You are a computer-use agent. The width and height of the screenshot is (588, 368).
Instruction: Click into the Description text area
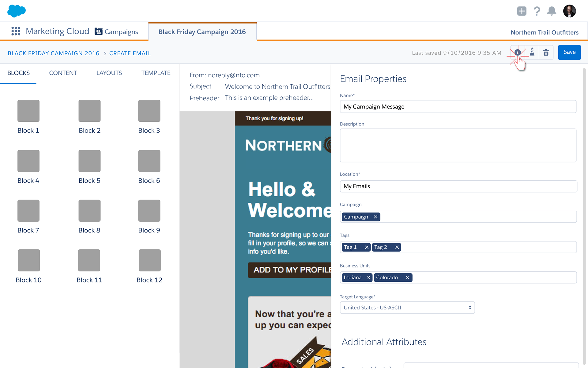click(458, 145)
